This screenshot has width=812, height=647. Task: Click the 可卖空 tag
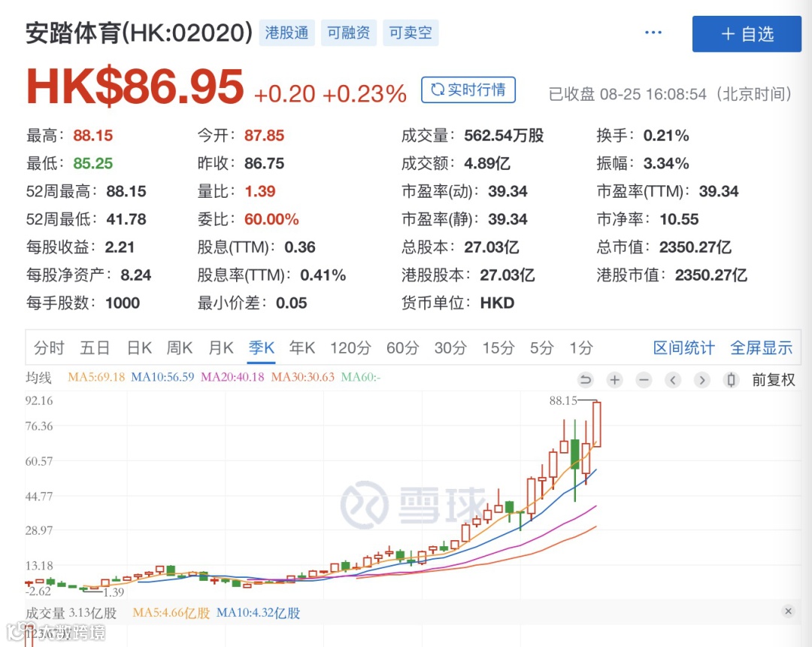click(411, 32)
